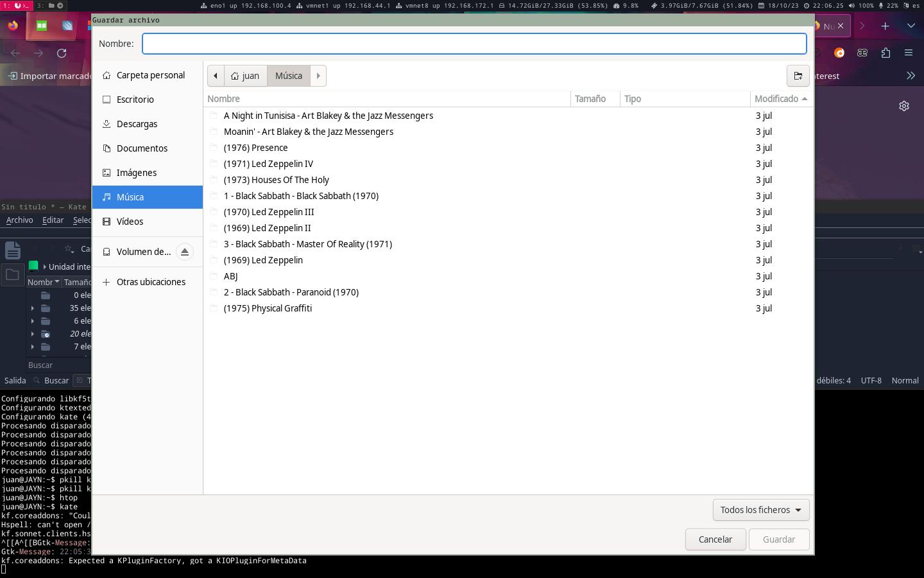924x578 pixels.
Task: Expand the first folder tree arrow in Kate
Action: tap(33, 308)
